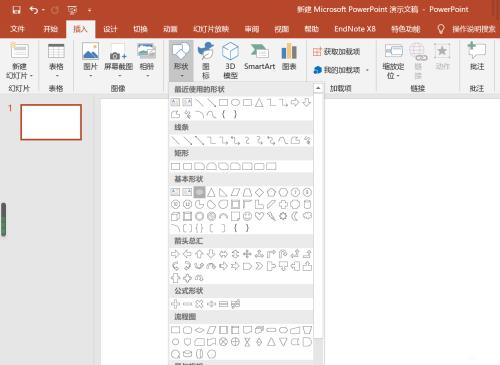Open the 表格 insert dropdown
This screenshot has width=500, height=365.
56,61
